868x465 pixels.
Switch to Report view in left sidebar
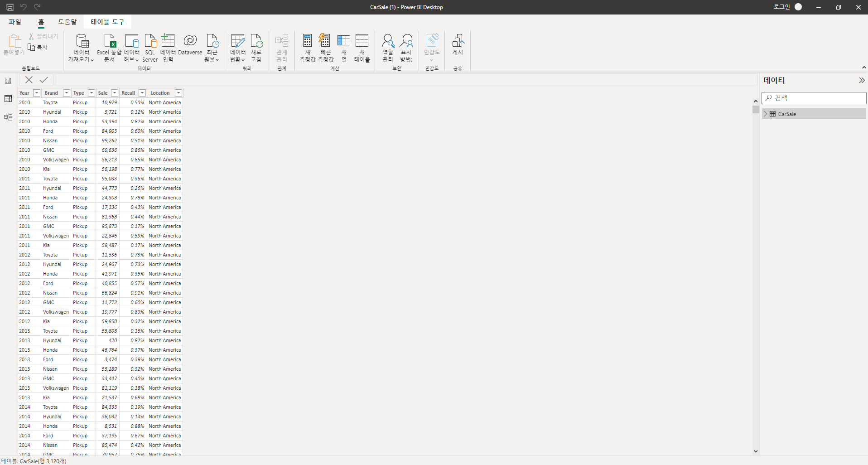[x=8, y=81]
